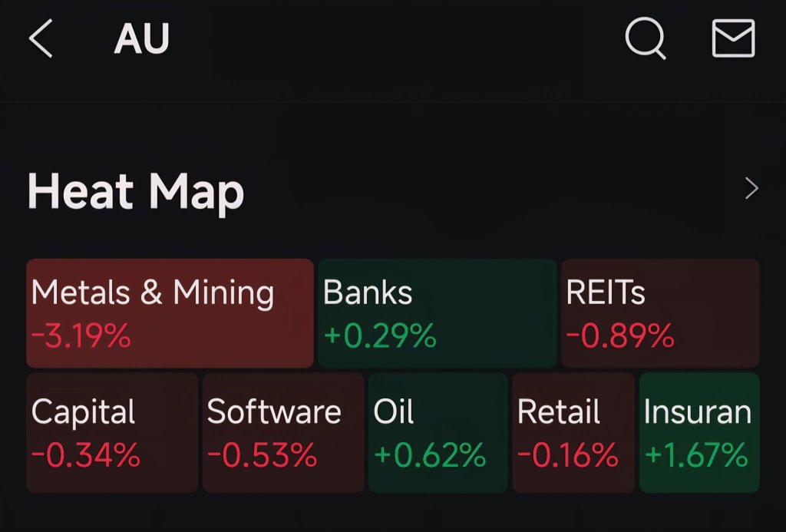Click the +1.67% Insurance percentage
786x532 pixels.
pyautogui.click(x=696, y=455)
